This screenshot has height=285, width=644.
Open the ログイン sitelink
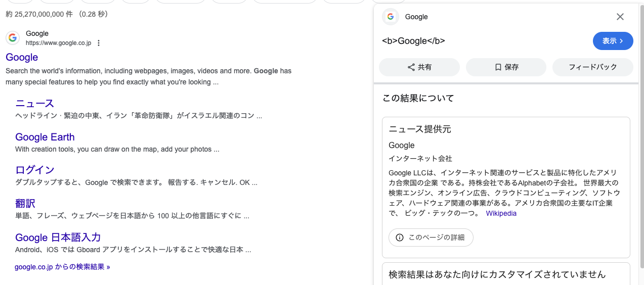[x=34, y=170]
